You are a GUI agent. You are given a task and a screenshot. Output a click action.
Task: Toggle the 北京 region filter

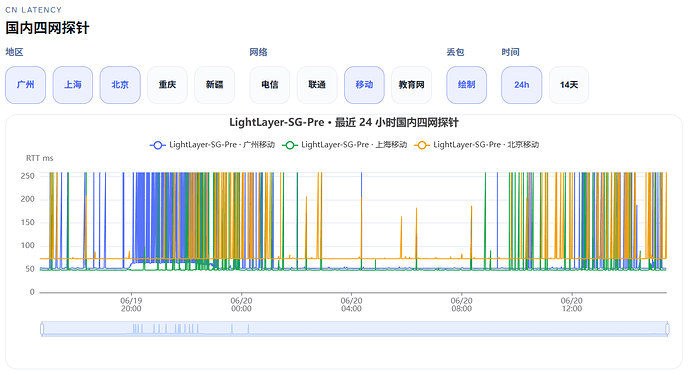point(120,85)
